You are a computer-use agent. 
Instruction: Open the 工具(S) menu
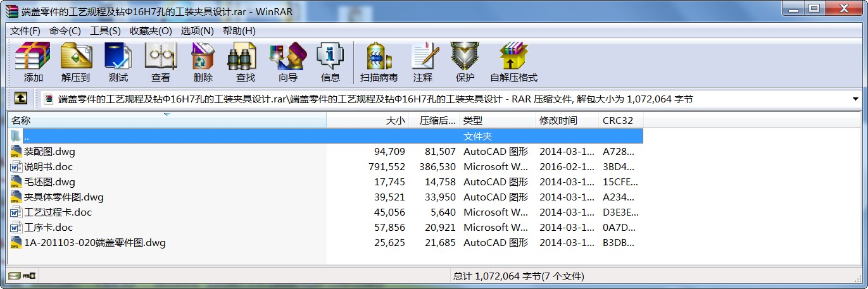point(105,30)
